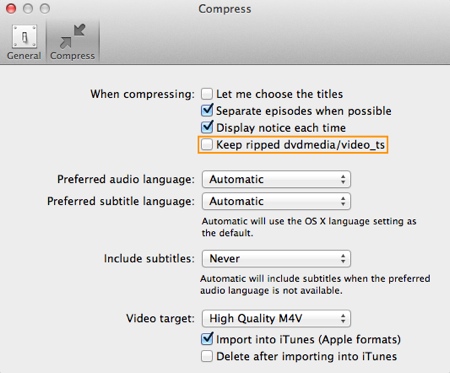Click the audio language dropdown arrows
Image resolution: width=450 pixels, height=373 pixels.
[x=343, y=179]
